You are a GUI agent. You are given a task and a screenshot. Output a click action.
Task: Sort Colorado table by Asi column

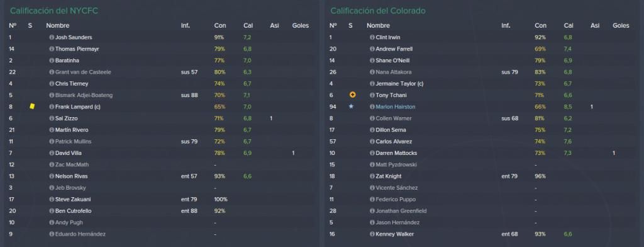(x=595, y=26)
